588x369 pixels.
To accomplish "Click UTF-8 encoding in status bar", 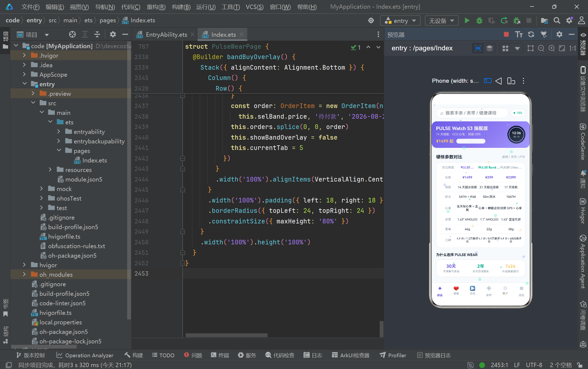I will tap(534, 365).
